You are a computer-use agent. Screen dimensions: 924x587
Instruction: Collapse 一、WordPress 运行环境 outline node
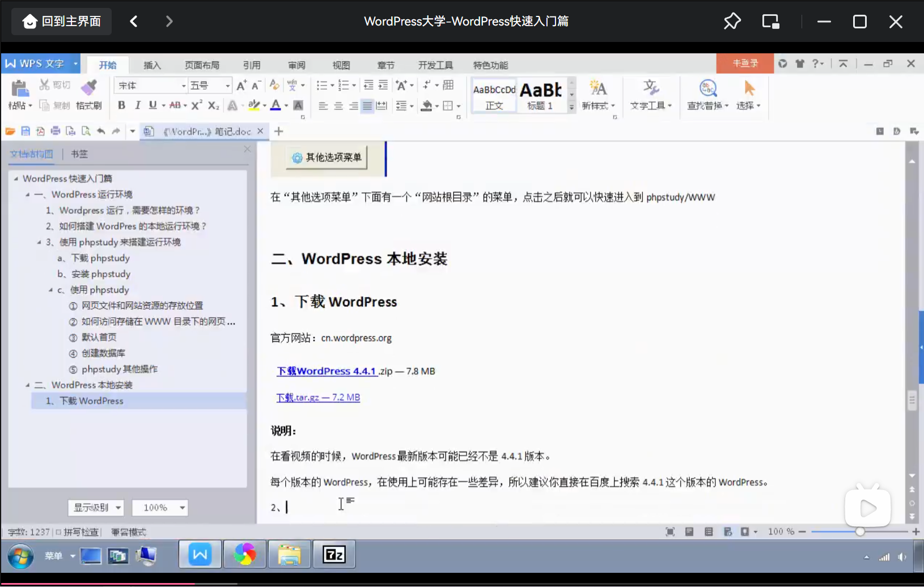pos(27,195)
